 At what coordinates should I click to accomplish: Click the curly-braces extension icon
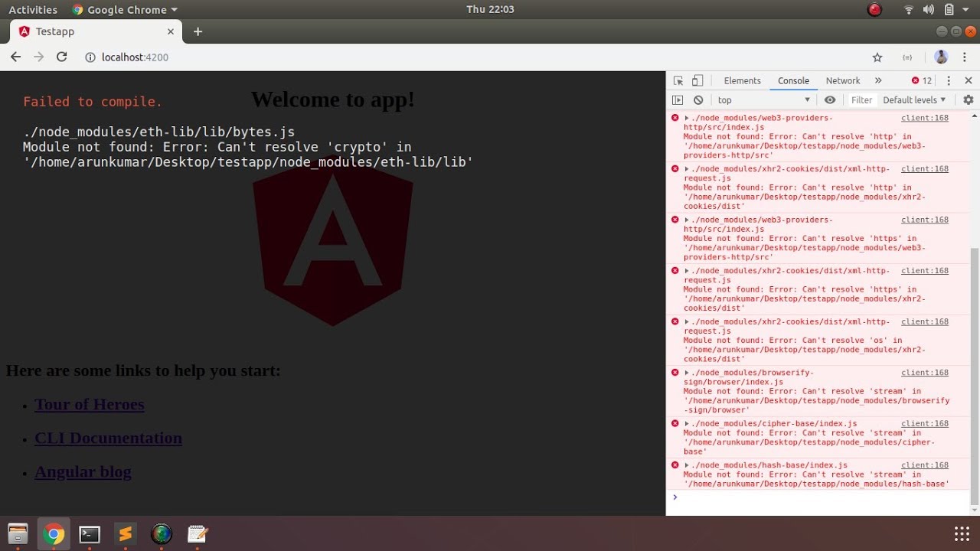(907, 57)
